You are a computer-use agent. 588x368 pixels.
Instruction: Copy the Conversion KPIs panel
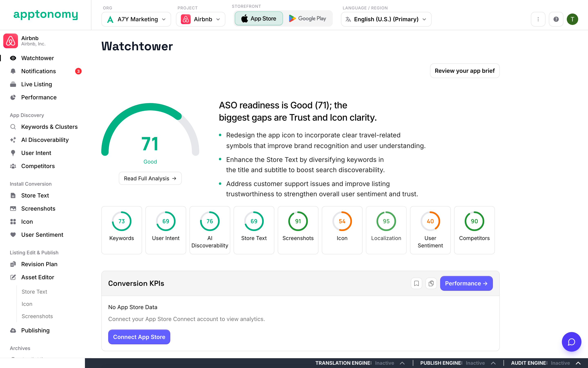431,283
